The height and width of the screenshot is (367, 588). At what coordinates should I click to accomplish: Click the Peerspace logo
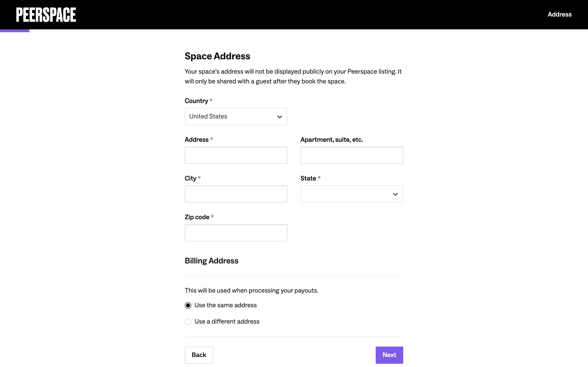tap(46, 14)
